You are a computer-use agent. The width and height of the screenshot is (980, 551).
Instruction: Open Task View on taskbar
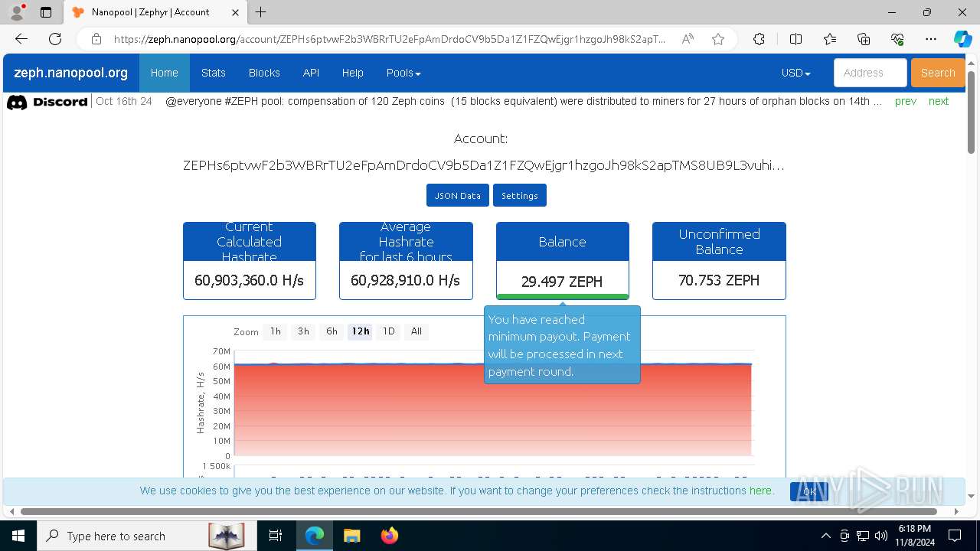276,536
